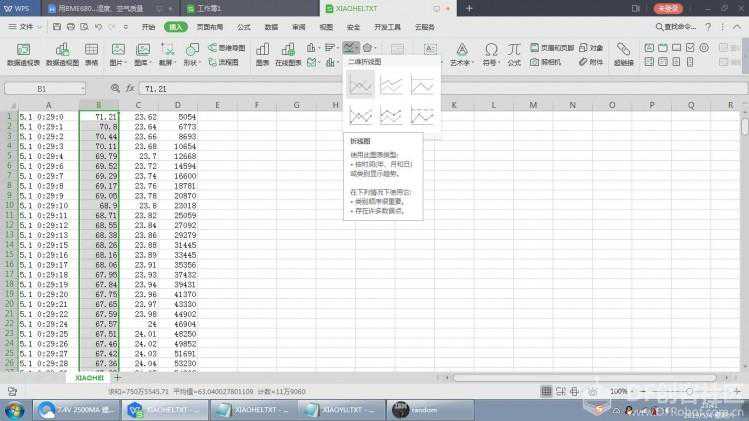Select the XIAOHEI sheet tab
The image size is (749, 421).
pos(90,378)
